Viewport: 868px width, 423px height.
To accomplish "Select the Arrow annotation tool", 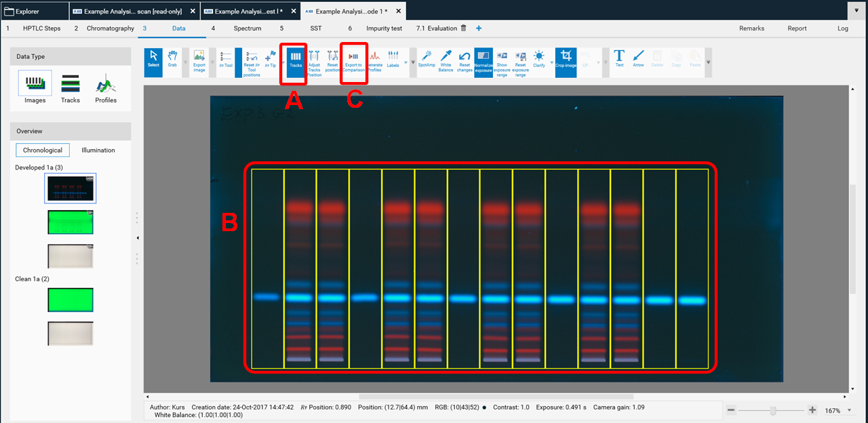I will coord(637,61).
